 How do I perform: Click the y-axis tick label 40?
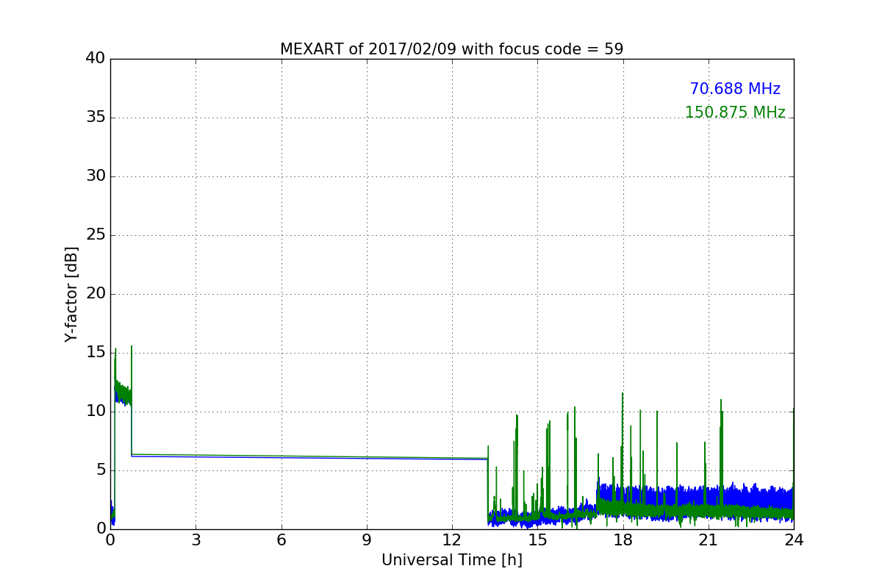click(96, 59)
